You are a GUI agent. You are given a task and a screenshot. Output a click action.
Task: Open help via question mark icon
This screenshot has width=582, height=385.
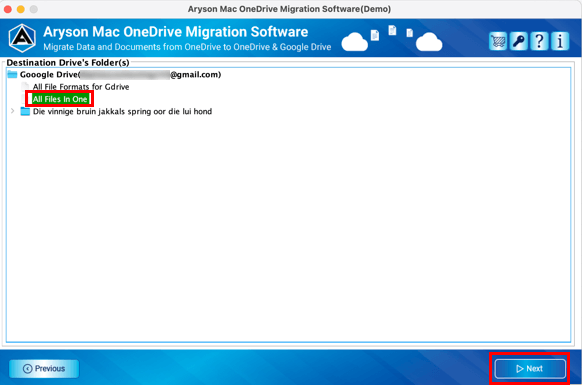coord(539,41)
